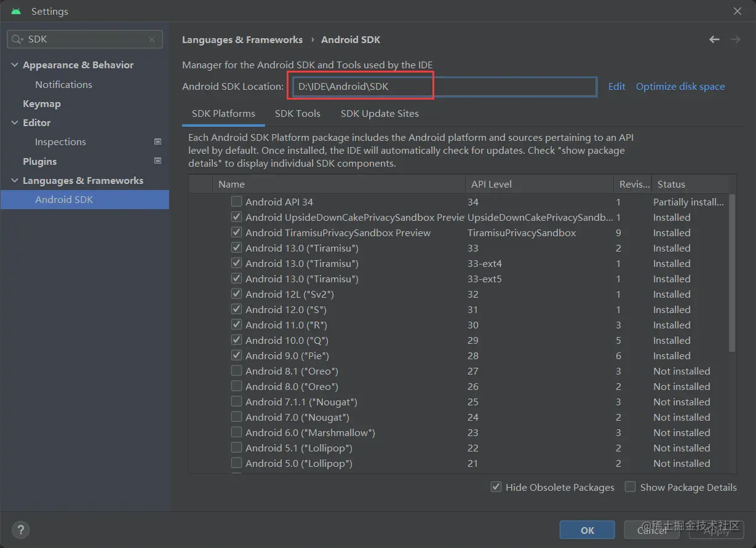Image resolution: width=756 pixels, height=548 pixels.
Task: Collapse the Appearance & Behavior section
Action: coord(15,65)
